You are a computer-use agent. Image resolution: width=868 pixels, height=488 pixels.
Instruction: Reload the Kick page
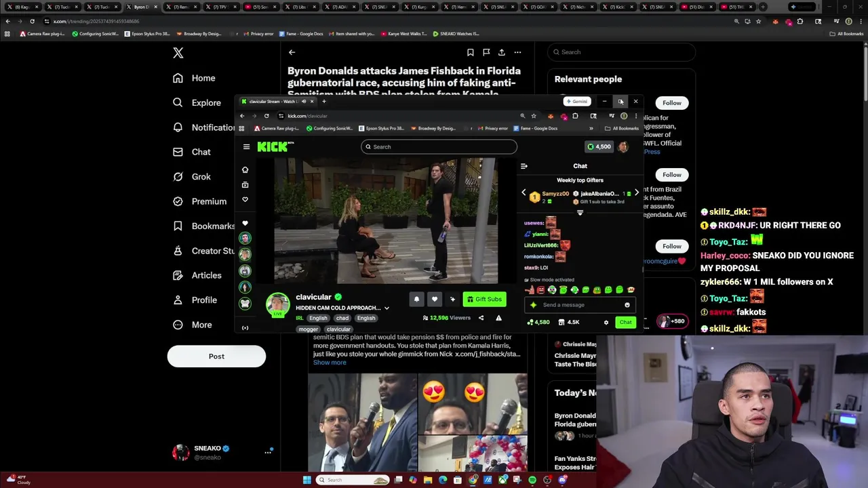[266, 116]
